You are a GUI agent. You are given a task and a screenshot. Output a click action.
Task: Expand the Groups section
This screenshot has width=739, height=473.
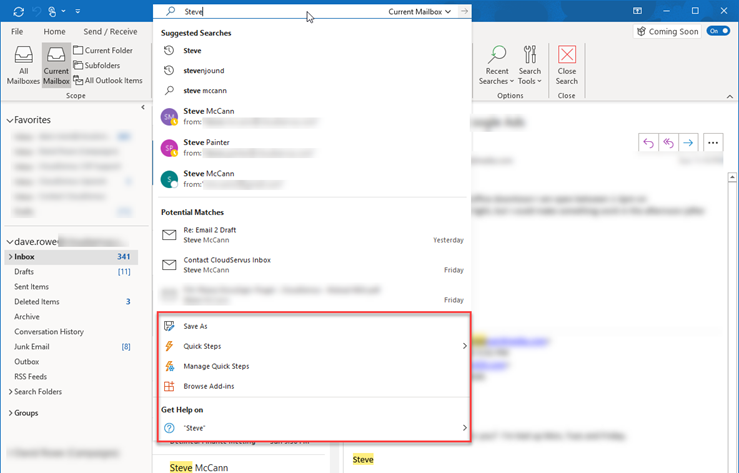point(10,413)
